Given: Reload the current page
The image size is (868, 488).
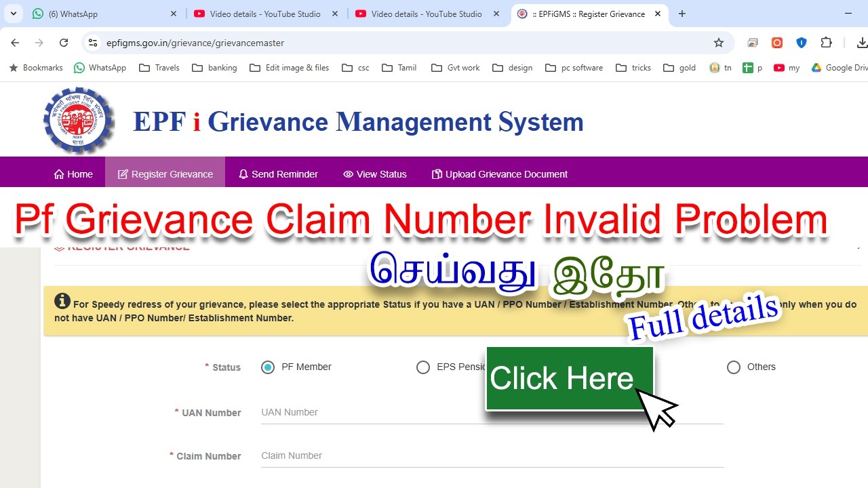Looking at the screenshot, I should coord(64,43).
